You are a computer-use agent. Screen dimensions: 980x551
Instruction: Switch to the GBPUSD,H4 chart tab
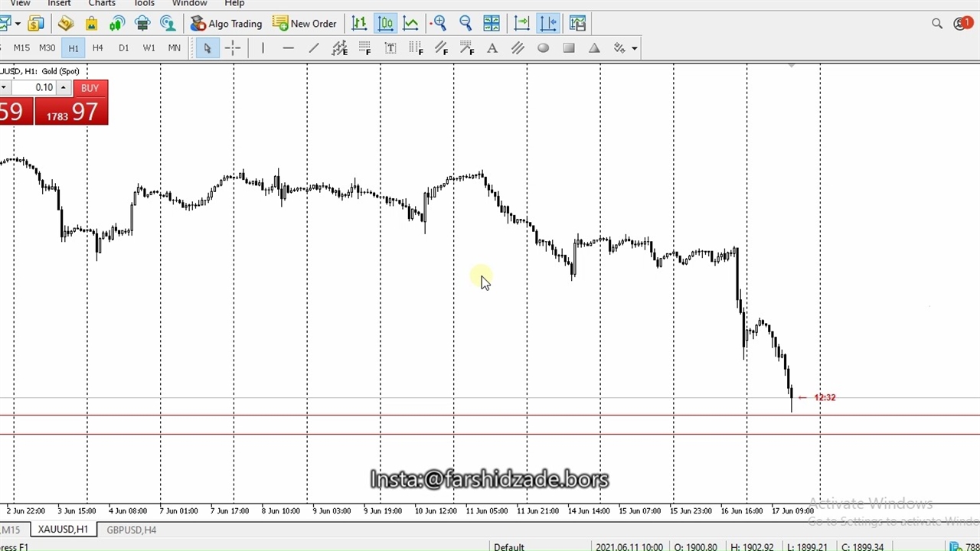(131, 530)
